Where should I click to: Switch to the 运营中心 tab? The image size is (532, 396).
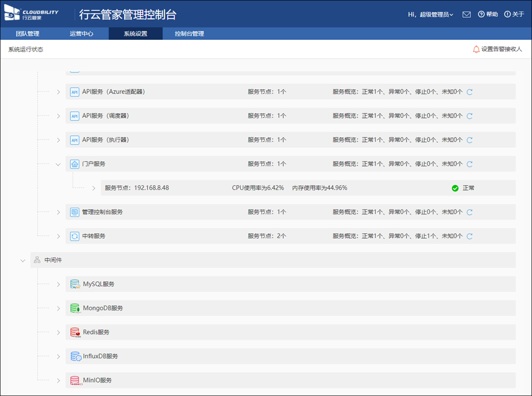(x=81, y=34)
